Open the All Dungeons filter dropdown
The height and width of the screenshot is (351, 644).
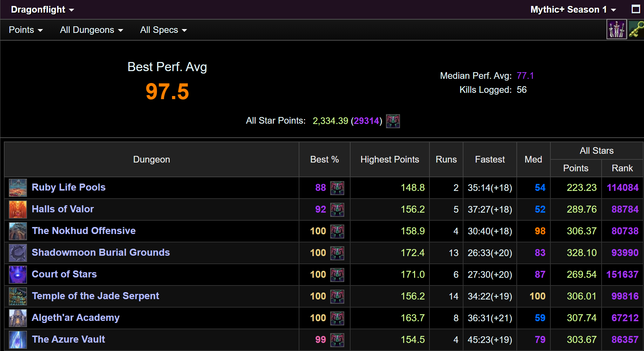(91, 30)
